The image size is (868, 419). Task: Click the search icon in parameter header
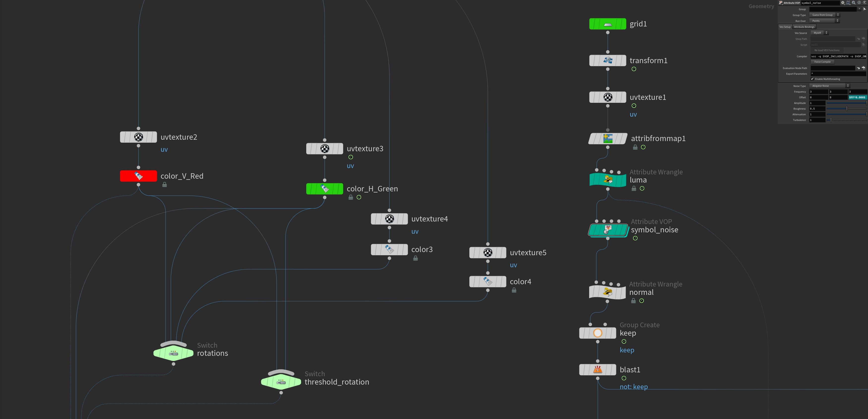(x=854, y=3)
